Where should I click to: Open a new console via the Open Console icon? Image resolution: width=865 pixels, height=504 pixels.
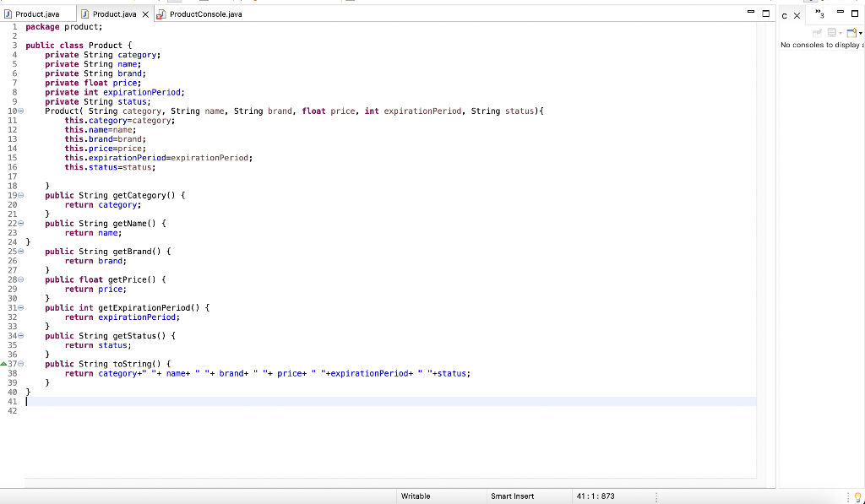pos(851,32)
